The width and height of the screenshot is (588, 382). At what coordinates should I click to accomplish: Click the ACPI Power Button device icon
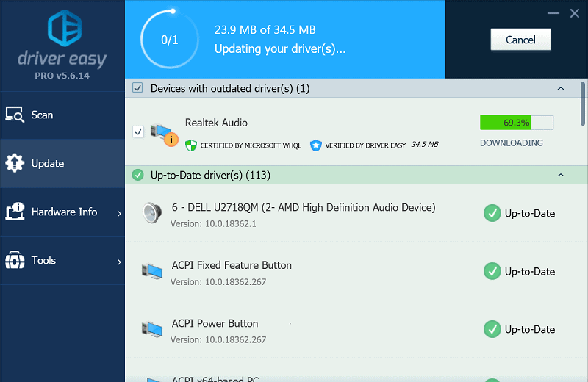pyautogui.click(x=152, y=329)
